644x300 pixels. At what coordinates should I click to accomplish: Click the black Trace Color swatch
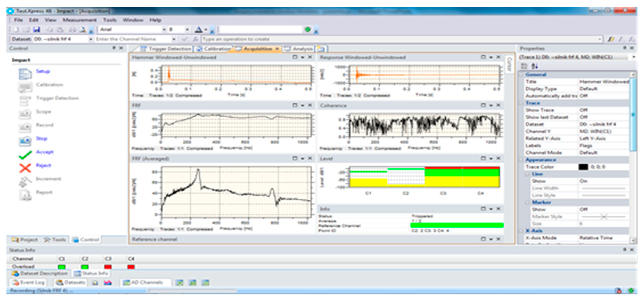[x=583, y=167]
